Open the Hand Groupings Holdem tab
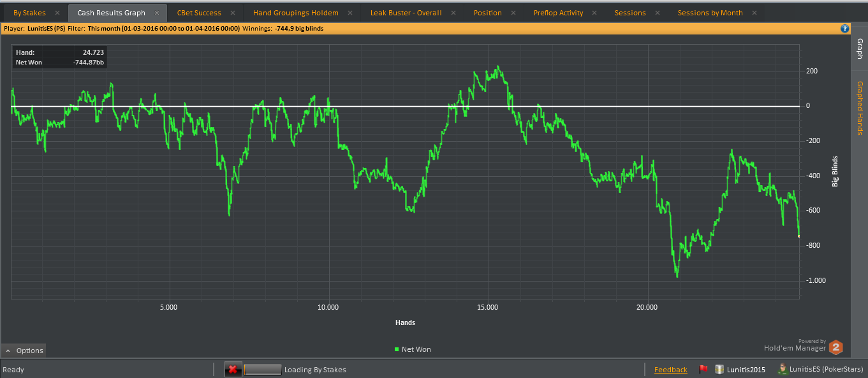Image resolution: width=868 pixels, height=378 pixels. tap(296, 13)
